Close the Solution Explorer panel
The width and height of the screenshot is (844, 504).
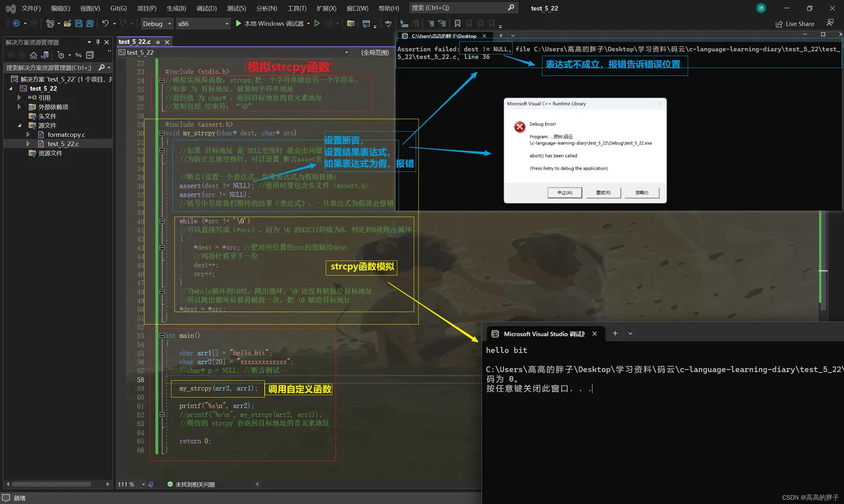pos(107,42)
